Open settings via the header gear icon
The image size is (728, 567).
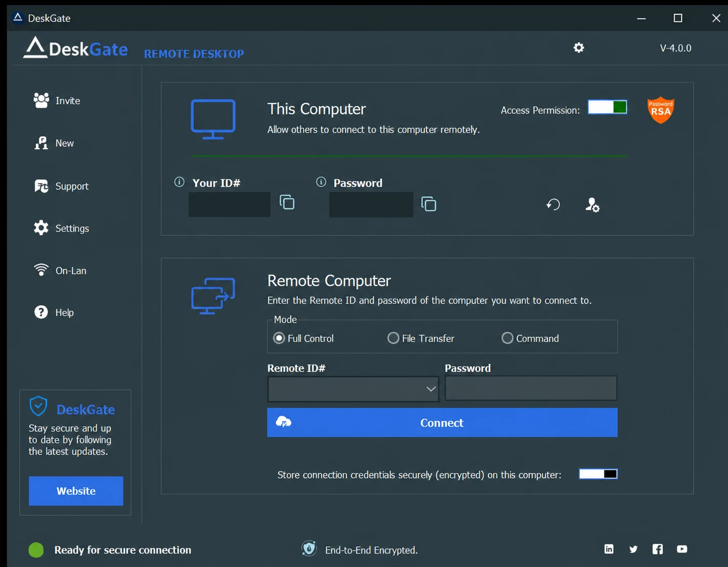(578, 48)
